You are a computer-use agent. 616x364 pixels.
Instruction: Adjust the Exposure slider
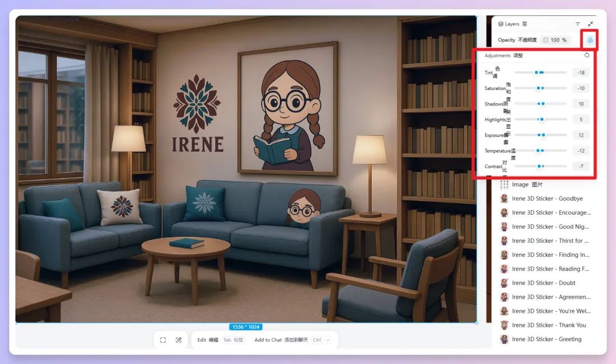pyautogui.click(x=541, y=135)
